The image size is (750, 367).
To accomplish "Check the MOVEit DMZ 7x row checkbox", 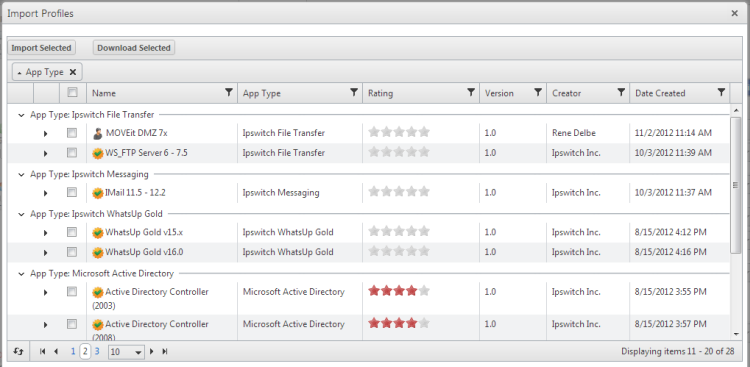I will pyautogui.click(x=72, y=133).
